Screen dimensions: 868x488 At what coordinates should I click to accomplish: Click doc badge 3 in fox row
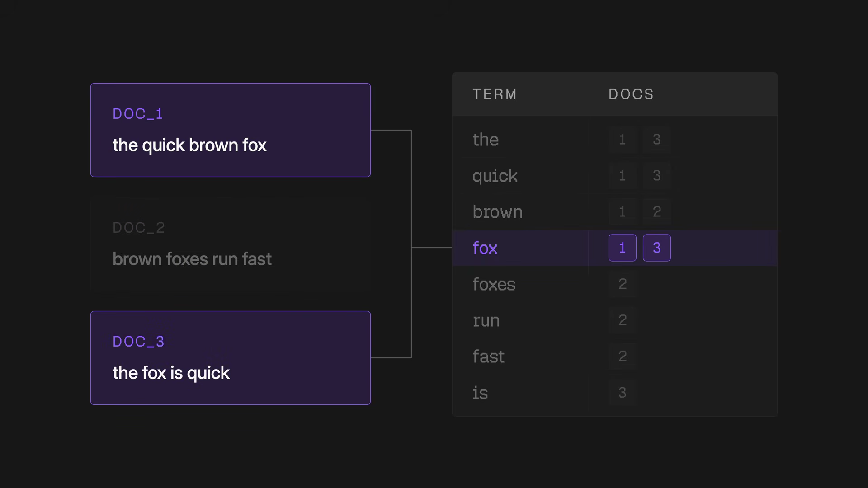coord(657,248)
